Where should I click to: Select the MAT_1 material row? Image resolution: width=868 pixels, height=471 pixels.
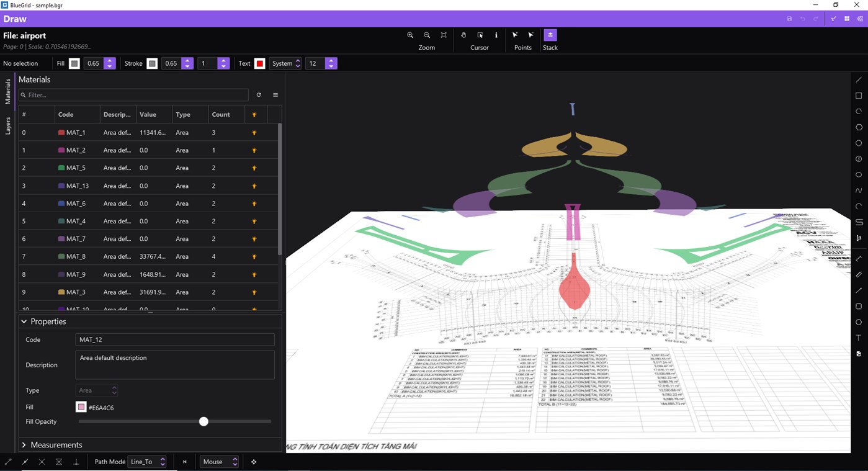coord(148,133)
